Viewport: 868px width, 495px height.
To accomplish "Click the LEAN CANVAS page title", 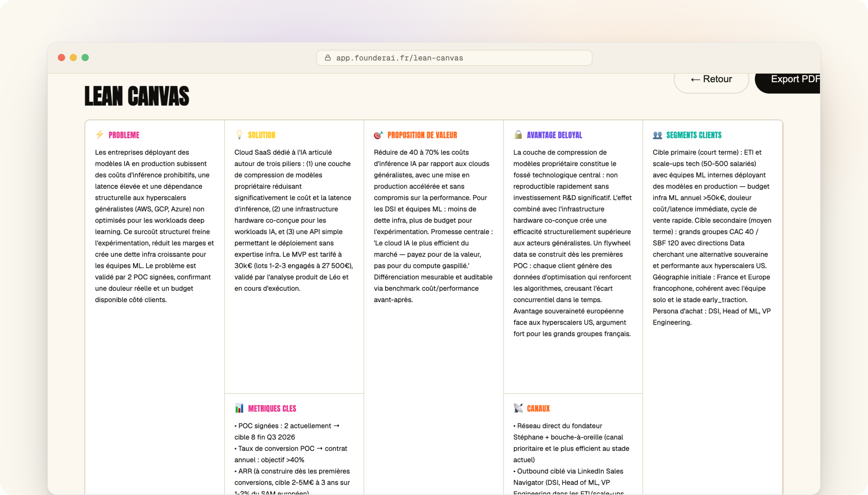I will coord(137,96).
